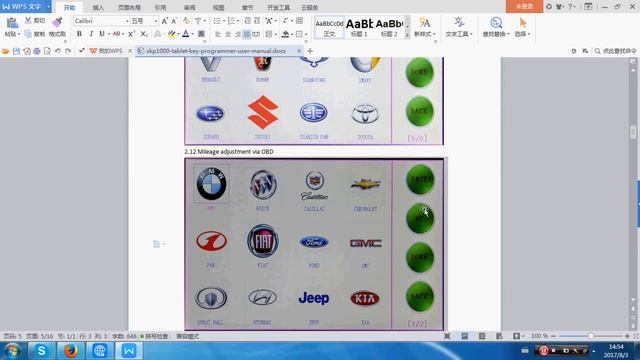Viewport: 640px width, 360px height.
Task: Click the orange login button
Action: point(524,7)
